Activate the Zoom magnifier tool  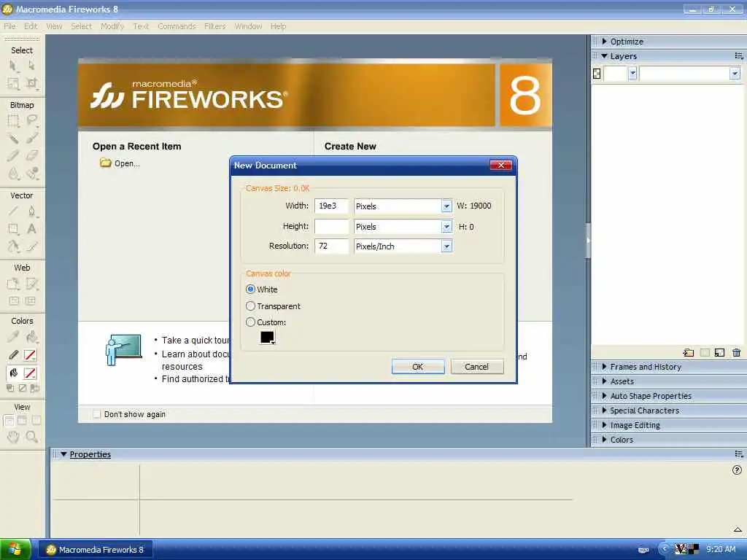[x=31, y=437]
